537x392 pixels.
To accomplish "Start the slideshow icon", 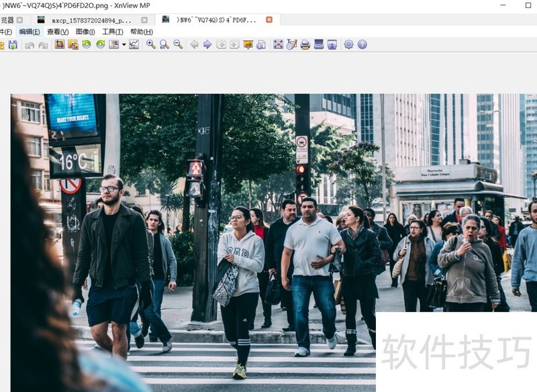I will [x=248, y=44].
